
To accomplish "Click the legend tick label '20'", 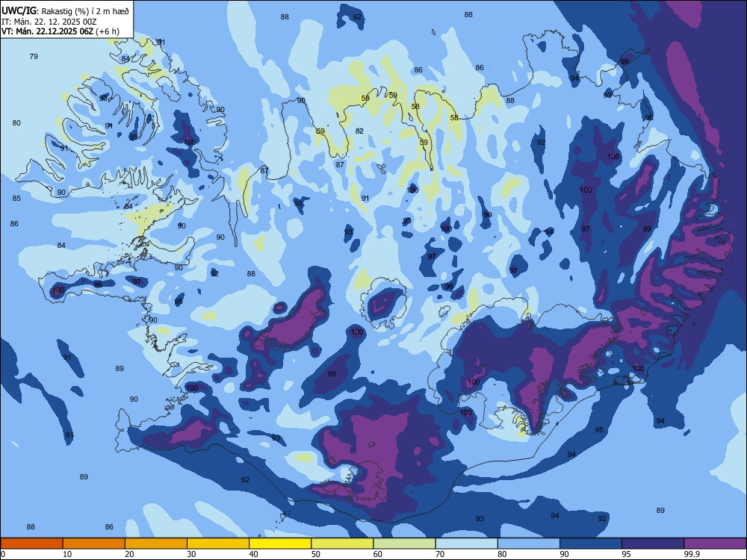I will 129,554.
